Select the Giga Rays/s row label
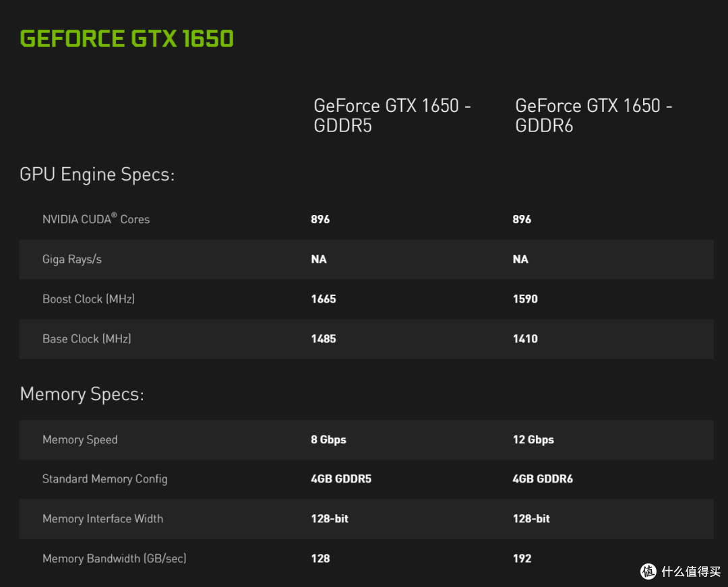Image resolution: width=728 pixels, height=587 pixels. tap(72, 259)
